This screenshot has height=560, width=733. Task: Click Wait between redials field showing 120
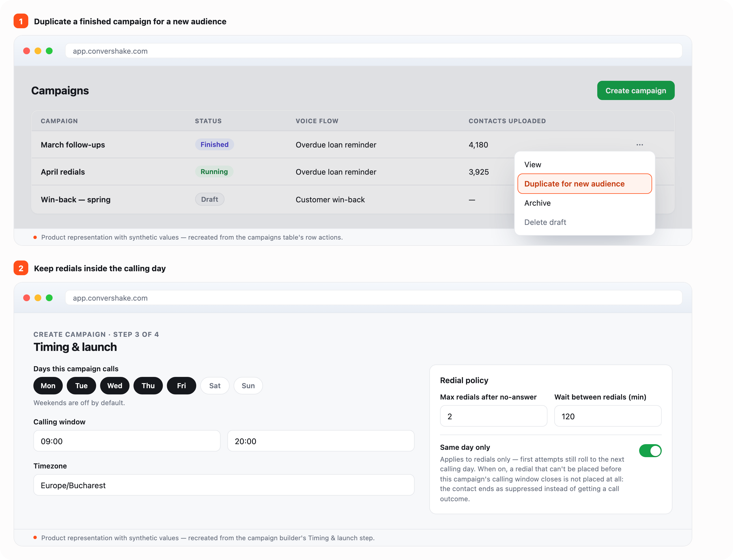pyautogui.click(x=607, y=416)
